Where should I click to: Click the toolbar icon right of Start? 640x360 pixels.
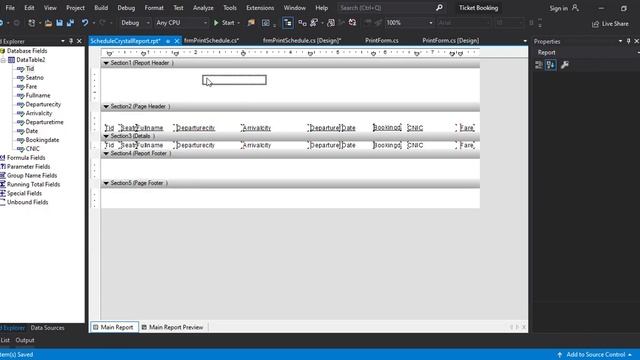tap(251, 23)
